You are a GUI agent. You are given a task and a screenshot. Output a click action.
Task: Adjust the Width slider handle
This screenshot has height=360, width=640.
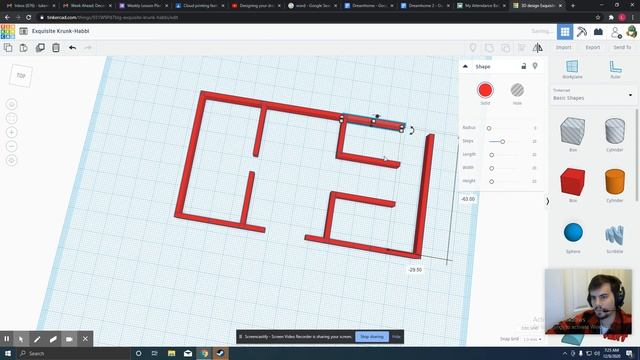(491, 168)
